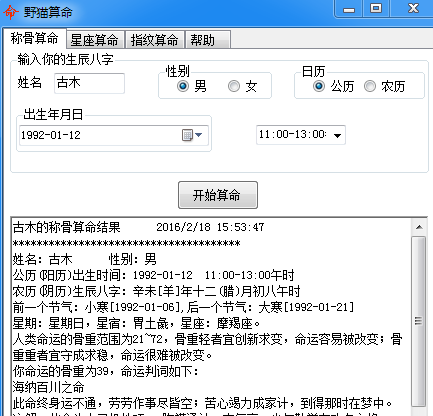Click the red app logo in the title bar
The width and height of the screenshot is (433, 416).
10,12
